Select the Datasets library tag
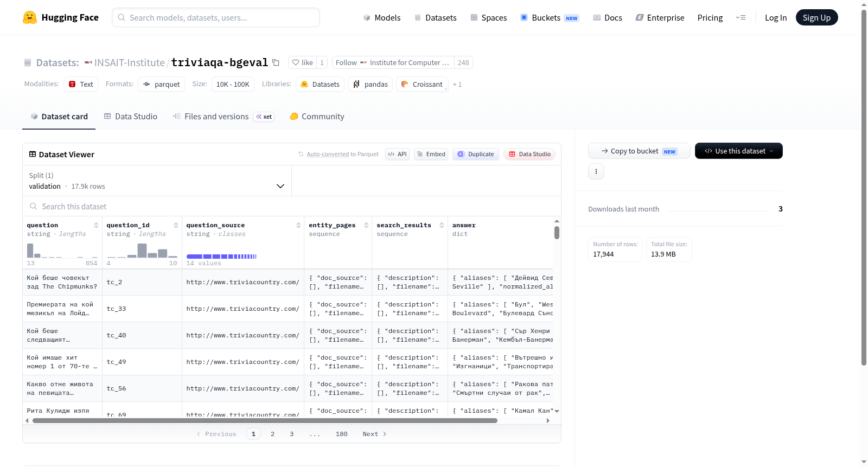Viewport: 868px width, 467px height. tap(320, 84)
